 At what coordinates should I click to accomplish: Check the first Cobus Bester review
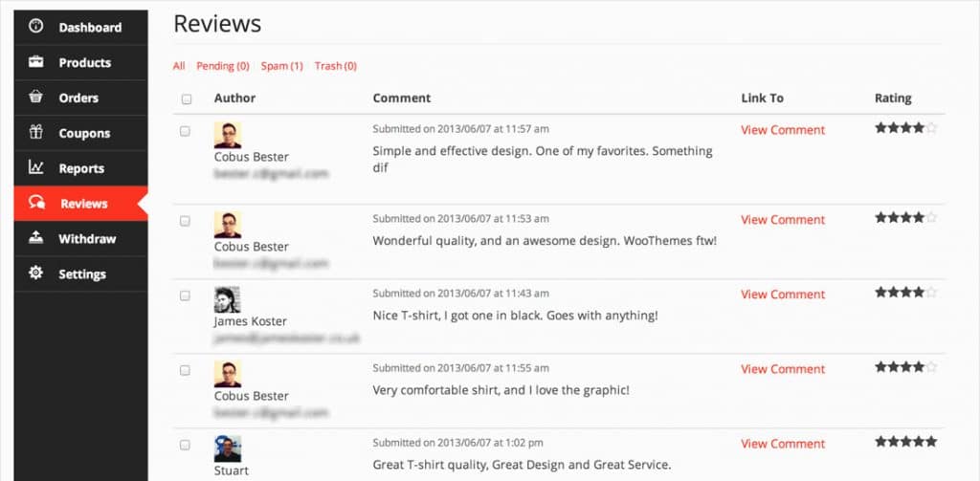click(x=185, y=131)
